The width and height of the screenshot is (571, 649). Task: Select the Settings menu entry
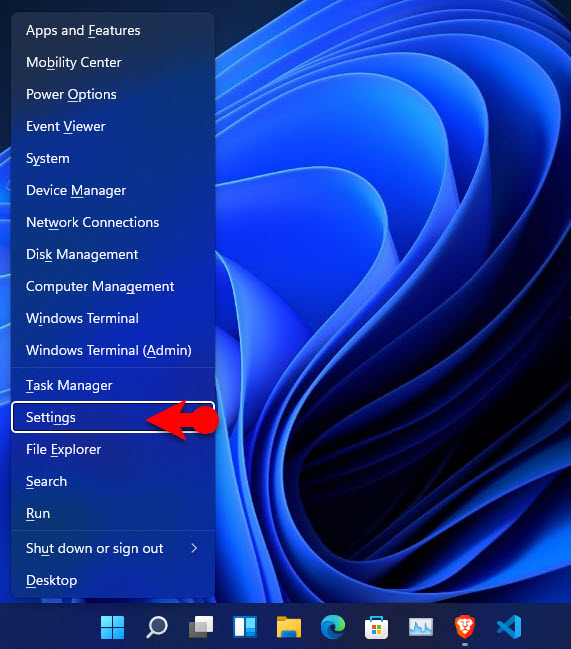pyautogui.click(x=113, y=417)
